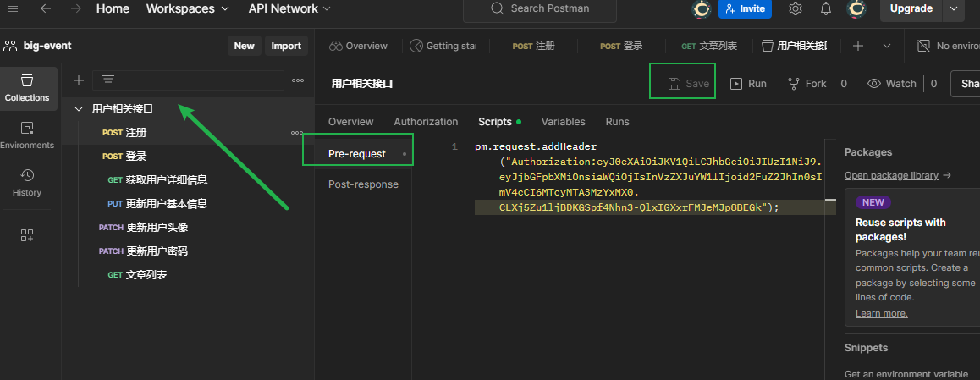Expand the Workspaces dropdown
The image size is (980, 380).
pos(187,8)
